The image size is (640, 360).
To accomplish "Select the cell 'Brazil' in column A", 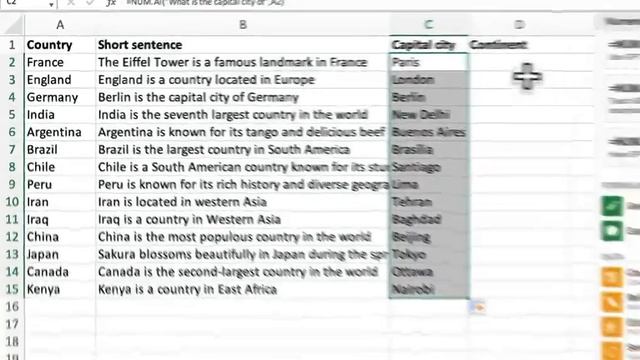I will [60, 149].
